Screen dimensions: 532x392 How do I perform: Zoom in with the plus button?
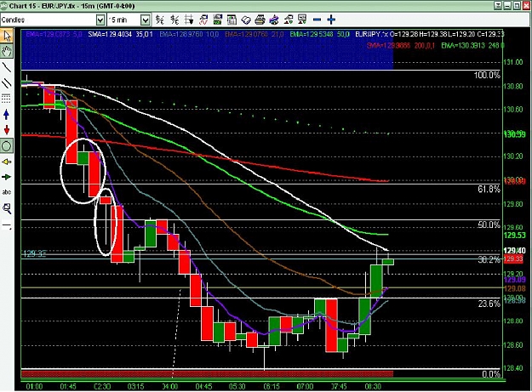pos(331,20)
